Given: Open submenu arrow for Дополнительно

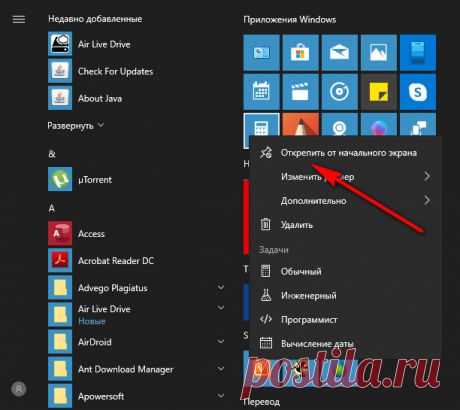Looking at the screenshot, I should pyautogui.click(x=427, y=200).
